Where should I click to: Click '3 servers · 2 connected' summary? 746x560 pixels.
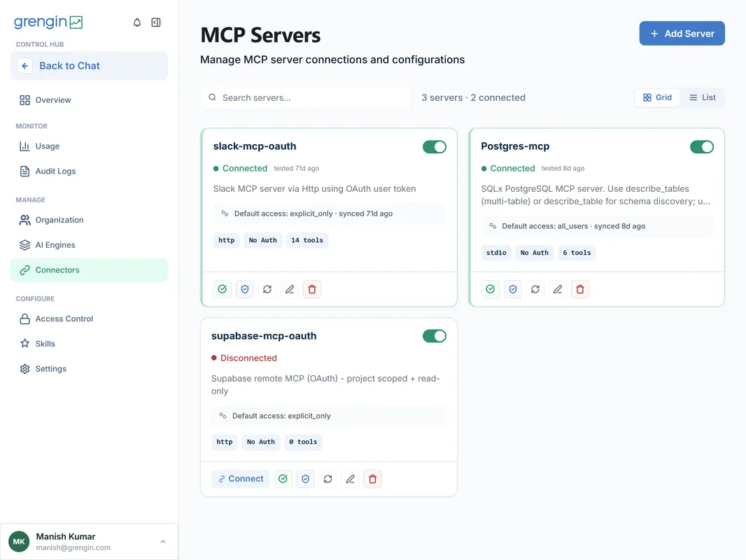473,97
